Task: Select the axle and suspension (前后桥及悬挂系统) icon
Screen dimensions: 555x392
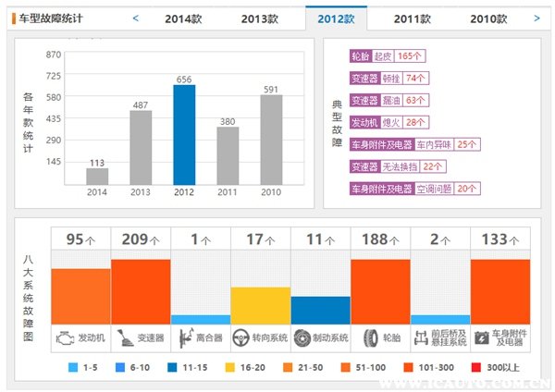Action: click(422, 338)
